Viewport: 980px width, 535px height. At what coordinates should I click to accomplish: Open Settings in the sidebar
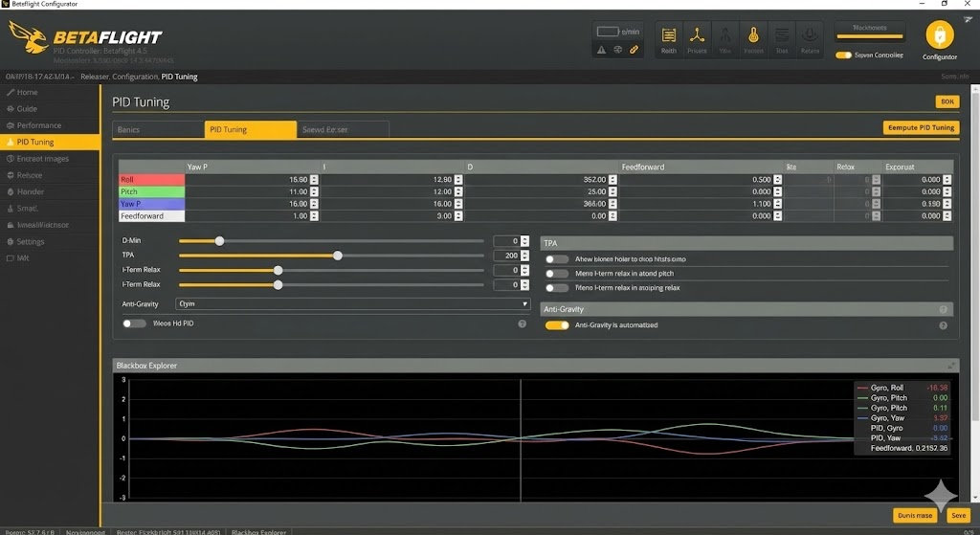point(50,241)
